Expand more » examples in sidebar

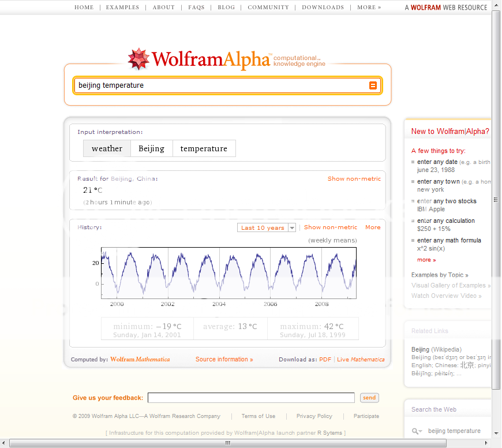click(426, 260)
